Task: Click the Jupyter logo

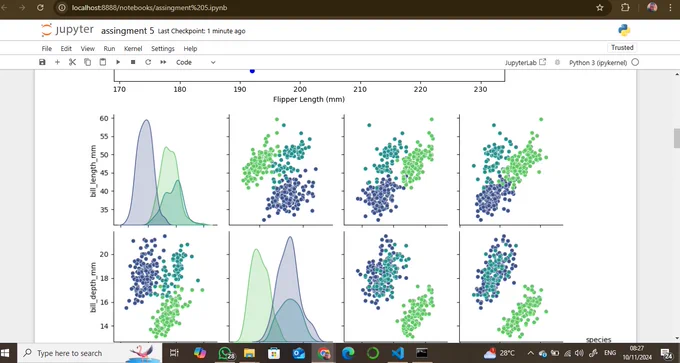Action: 67,30
